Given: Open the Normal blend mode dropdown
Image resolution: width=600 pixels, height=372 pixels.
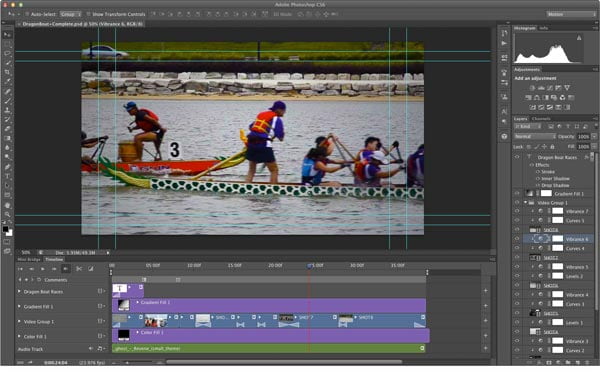Looking at the screenshot, I should (x=535, y=137).
